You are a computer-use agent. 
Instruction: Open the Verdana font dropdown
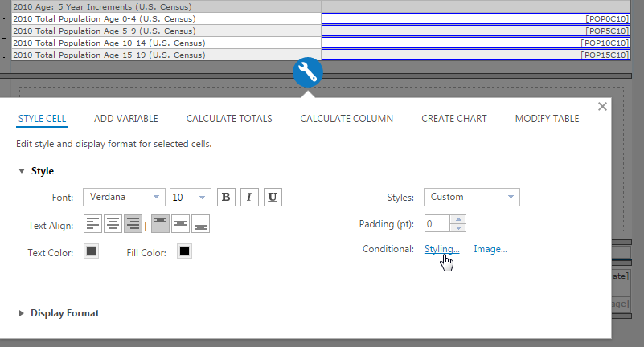[x=123, y=197]
